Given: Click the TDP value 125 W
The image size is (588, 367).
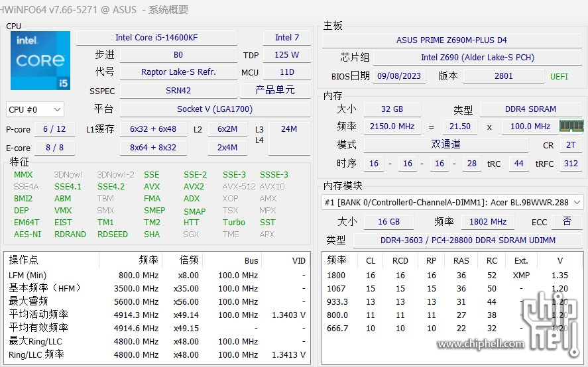Looking at the screenshot, I should [287, 55].
